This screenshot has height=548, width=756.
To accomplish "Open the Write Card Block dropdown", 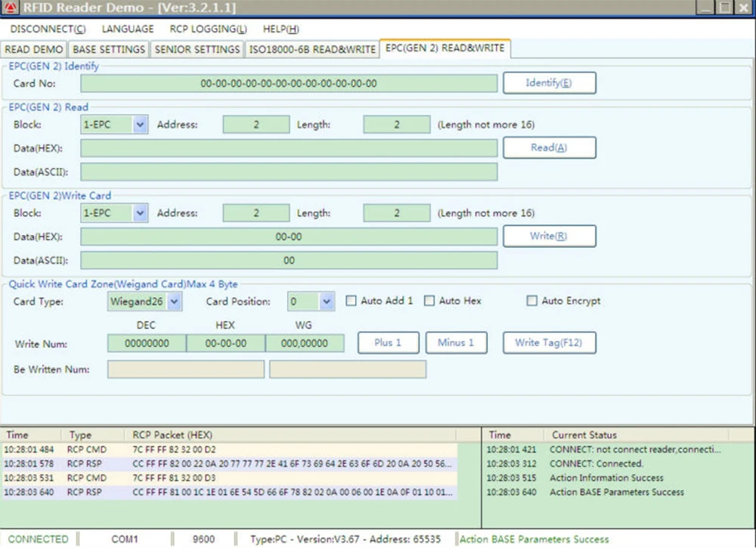I will coord(140,212).
